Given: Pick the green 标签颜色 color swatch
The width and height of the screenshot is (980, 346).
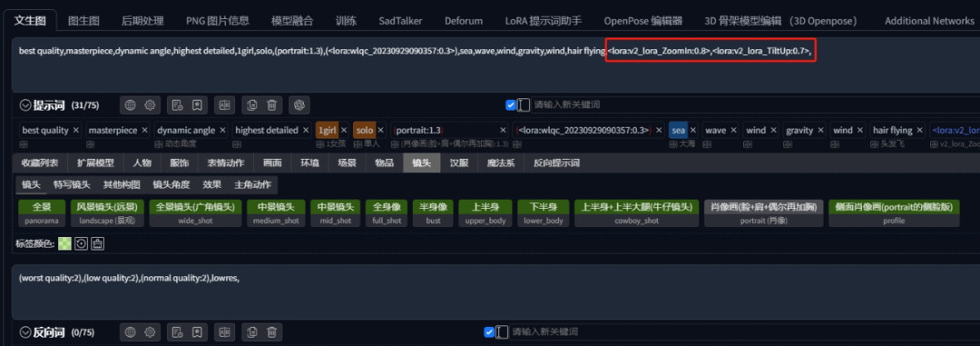Looking at the screenshot, I should point(64,244).
